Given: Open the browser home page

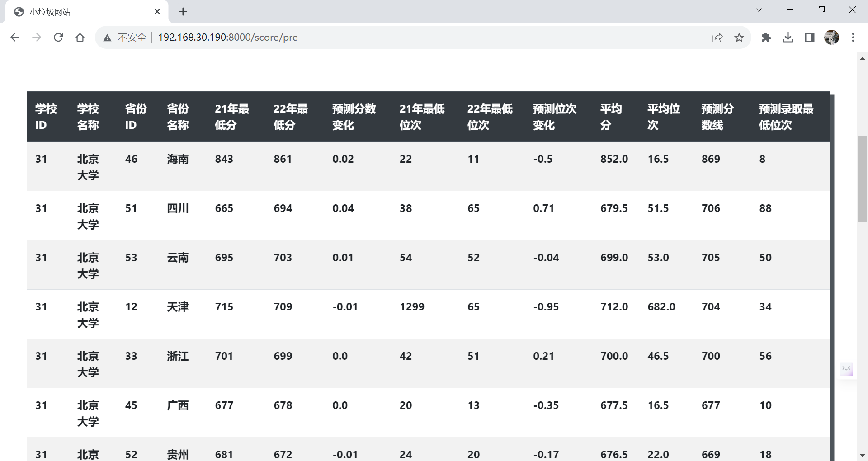Looking at the screenshot, I should click(x=80, y=38).
